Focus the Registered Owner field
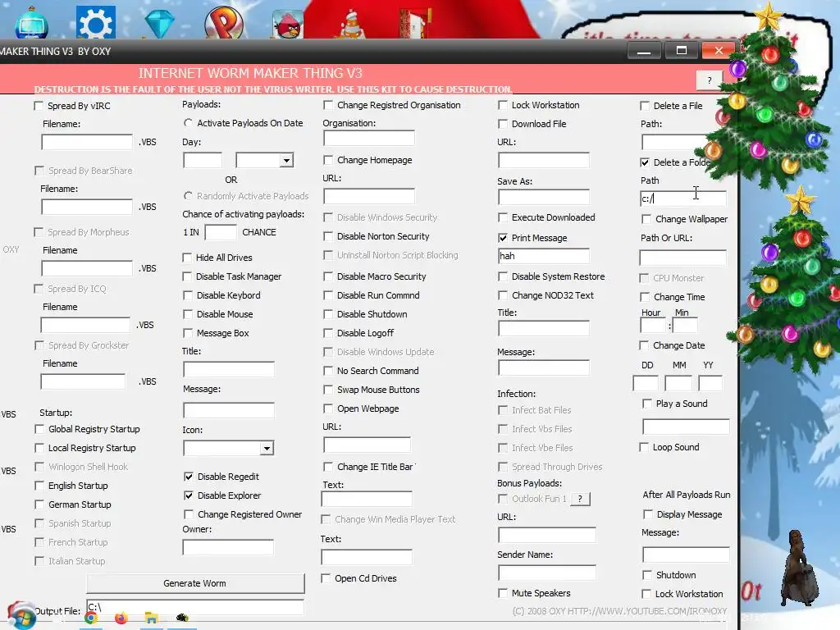This screenshot has height=630, width=840. [x=228, y=547]
